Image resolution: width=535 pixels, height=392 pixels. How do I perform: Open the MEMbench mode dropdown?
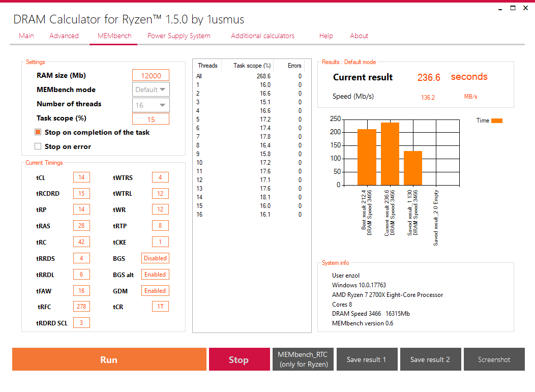(x=151, y=89)
